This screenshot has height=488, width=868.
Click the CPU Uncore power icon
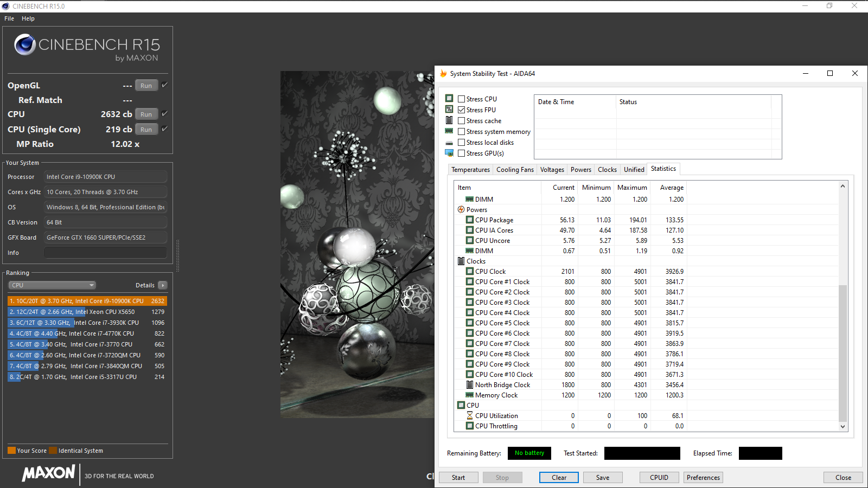(470, 240)
